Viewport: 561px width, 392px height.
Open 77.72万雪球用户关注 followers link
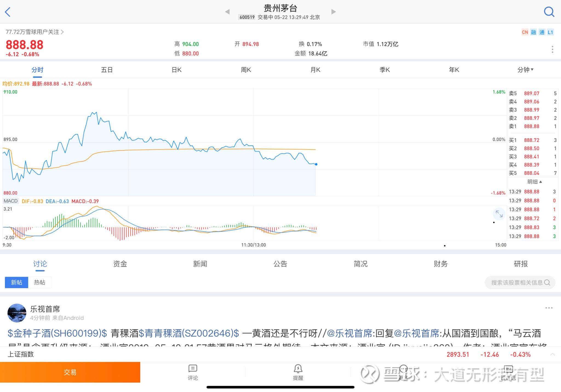pos(35,32)
